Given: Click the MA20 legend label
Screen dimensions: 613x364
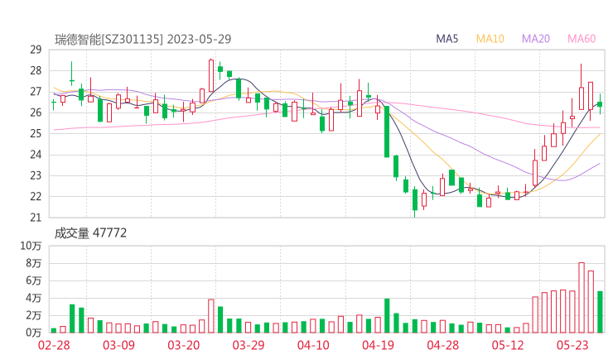Looking at the screenshot, I should 536,39.
